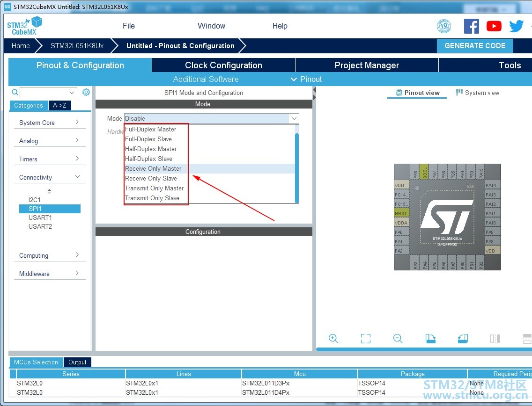The height and width of the screenshot is (406, 532).
Task: Open the STM32CubeMX home logo
Action: pyautogui.click(x=24, y=26)
